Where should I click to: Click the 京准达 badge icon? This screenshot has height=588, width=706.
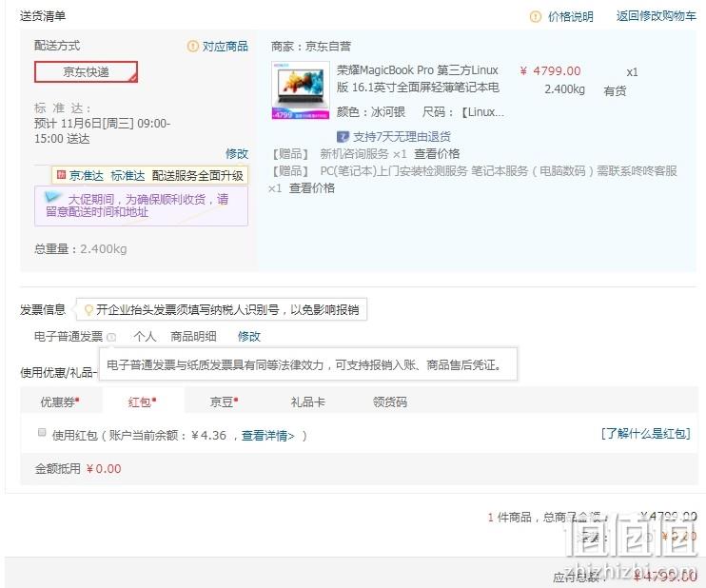click(x=62, y=175)
